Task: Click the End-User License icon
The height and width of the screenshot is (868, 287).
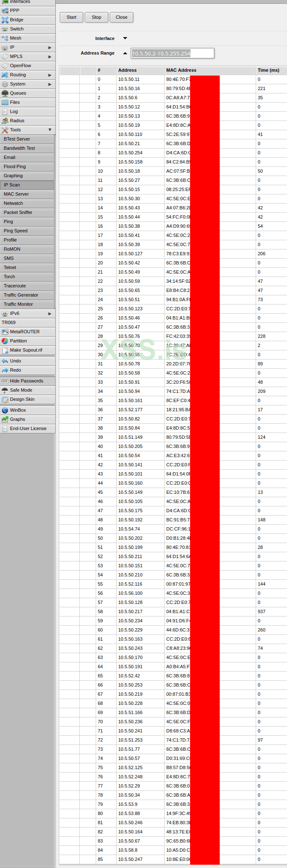Action: coord(5,428)
